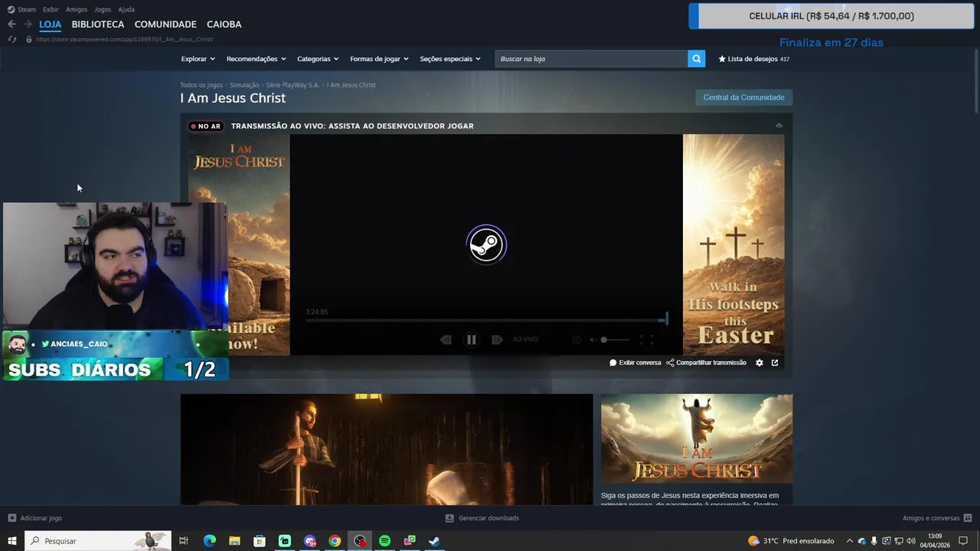Click the Buscar na loja search field
Image resolution: width=980 pixels, height=551 pixels.
point(591,59)
